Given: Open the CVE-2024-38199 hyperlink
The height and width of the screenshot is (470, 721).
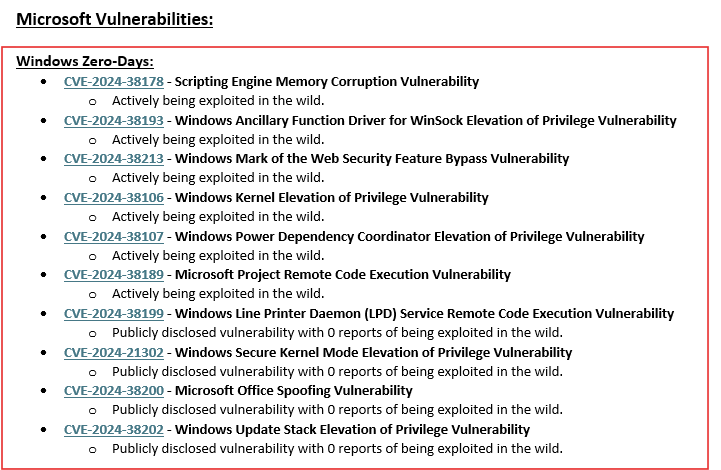Looking at the screenshot, I should (113, 314).
